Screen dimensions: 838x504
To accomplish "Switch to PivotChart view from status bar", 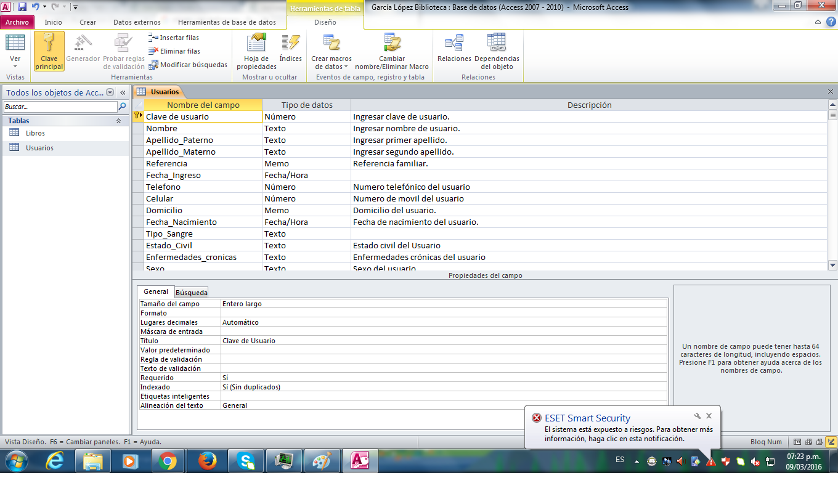I will (820, 442).
